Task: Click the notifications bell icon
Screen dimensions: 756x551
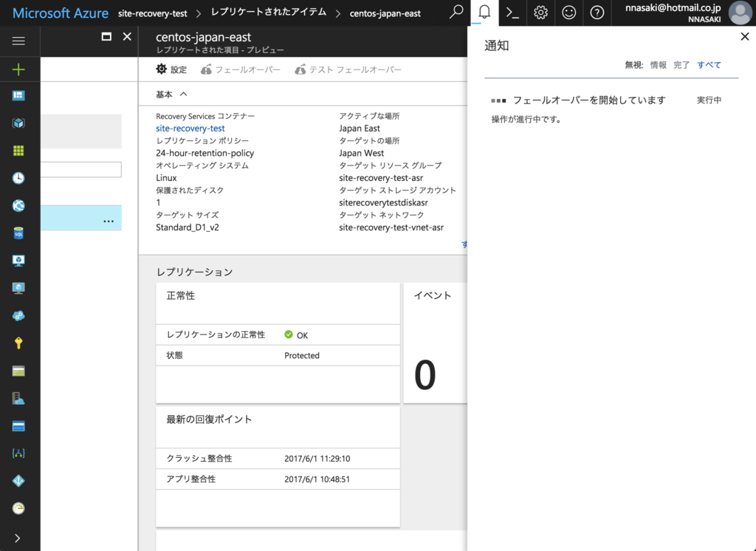Action: coord(484,12)
